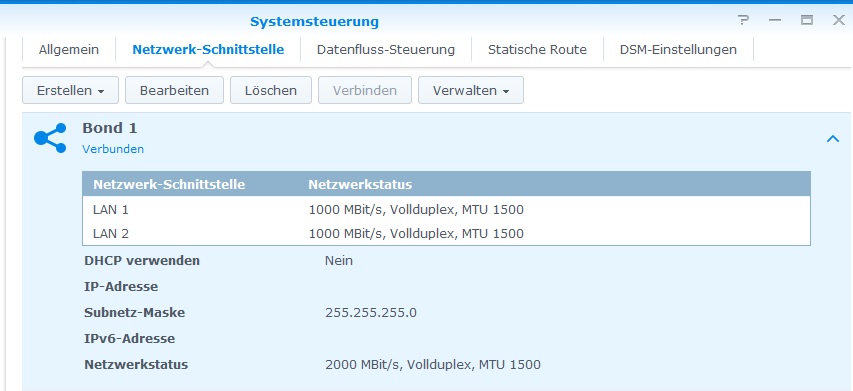Switch to the Allgemein tab

[69, 49]
